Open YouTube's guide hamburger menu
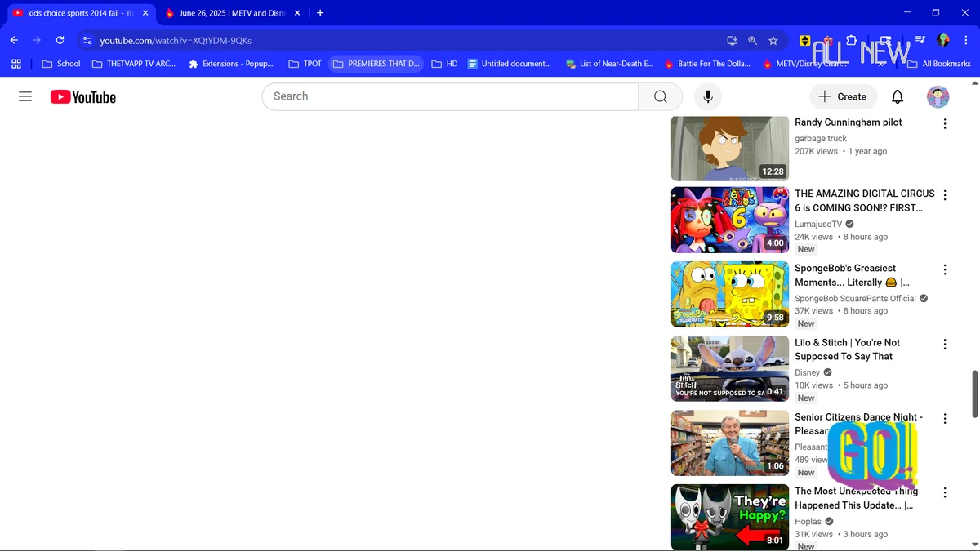Screen dimensions: 980x552 (24, 96)
